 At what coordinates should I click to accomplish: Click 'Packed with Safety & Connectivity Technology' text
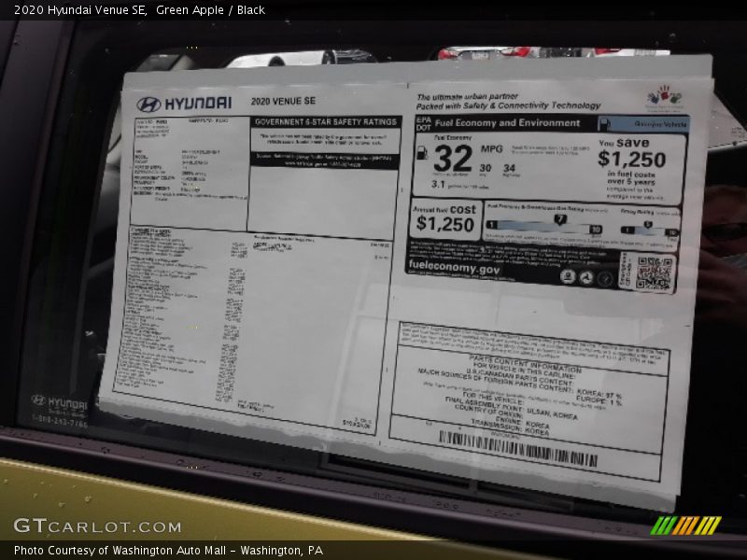(x=508, y=105)
